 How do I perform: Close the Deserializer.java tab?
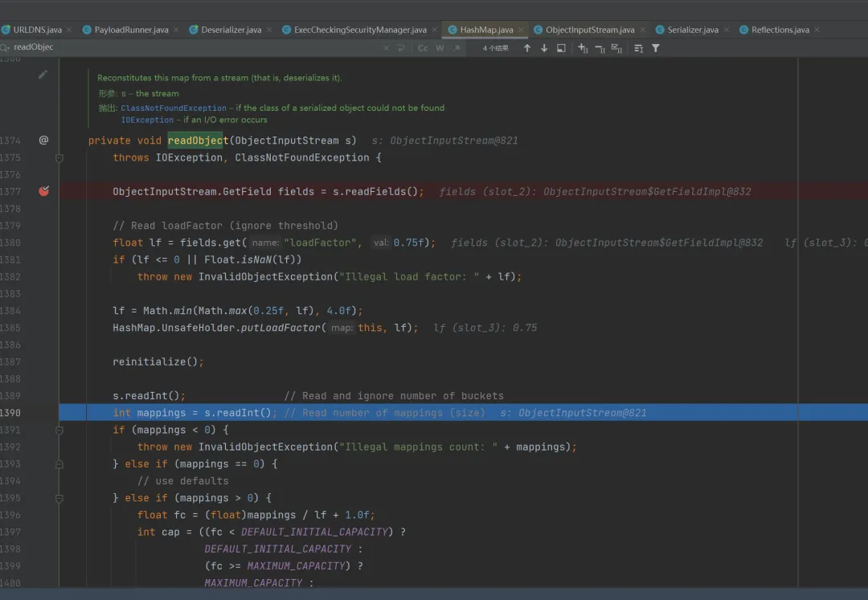[270, 30]
